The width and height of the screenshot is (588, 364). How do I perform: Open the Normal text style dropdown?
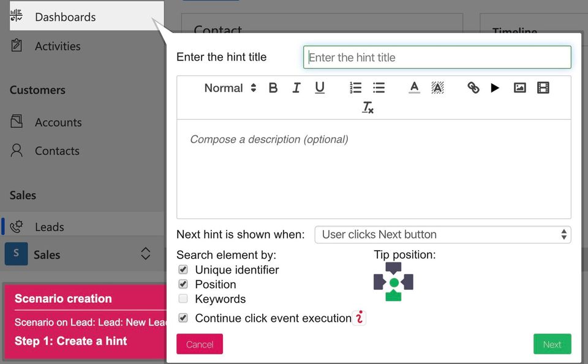pos(230,88)
